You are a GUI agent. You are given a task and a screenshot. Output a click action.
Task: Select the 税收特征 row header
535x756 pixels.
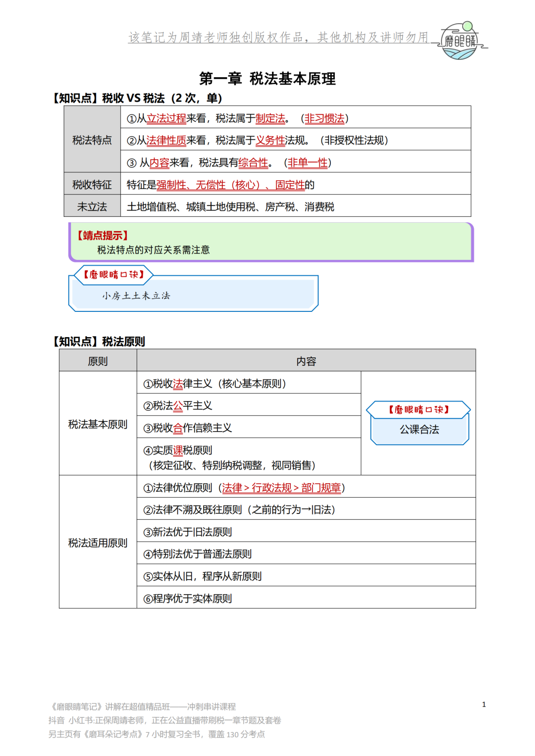pos(92,184)
